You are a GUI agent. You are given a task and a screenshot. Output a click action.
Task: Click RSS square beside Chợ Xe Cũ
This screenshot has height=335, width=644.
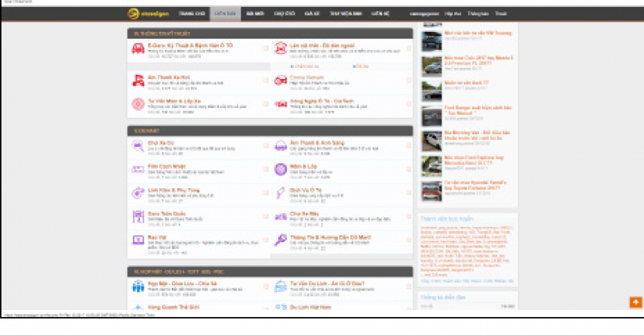[265, 145]
